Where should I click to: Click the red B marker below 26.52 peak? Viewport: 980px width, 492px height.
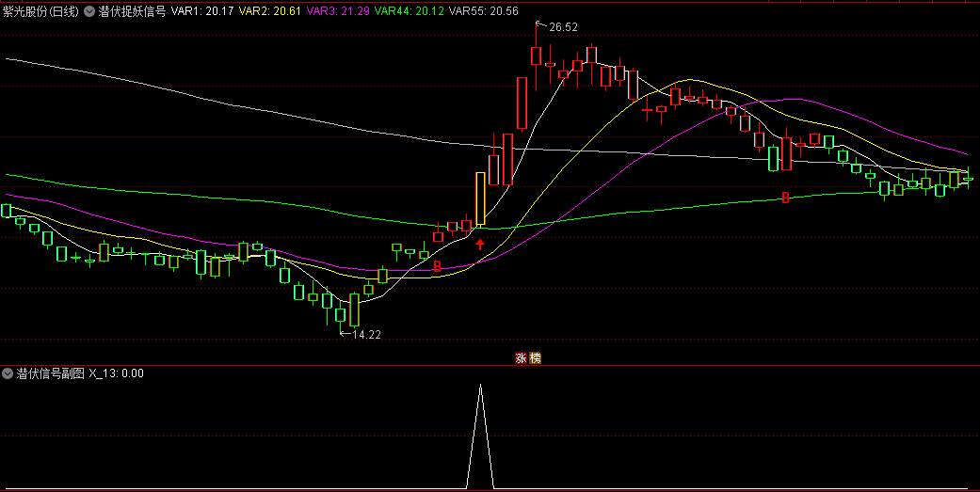pyautogui.click(x=438, y=266)
